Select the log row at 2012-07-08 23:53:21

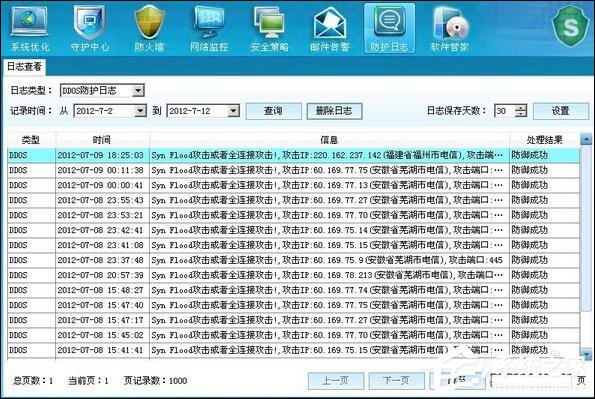tap(294, 215)
